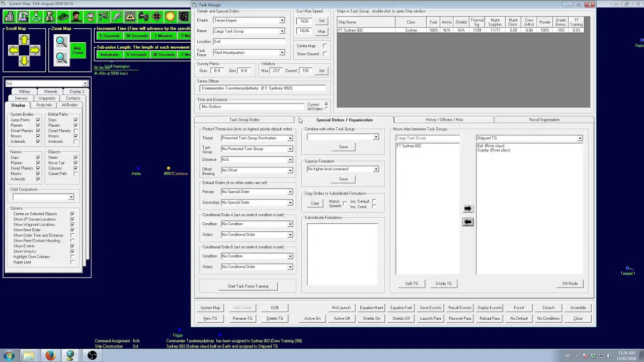Viewport: 644px width, 362px height.
Task: Enable the Inc. Cond. checkbox
Action: coord(374,207)
